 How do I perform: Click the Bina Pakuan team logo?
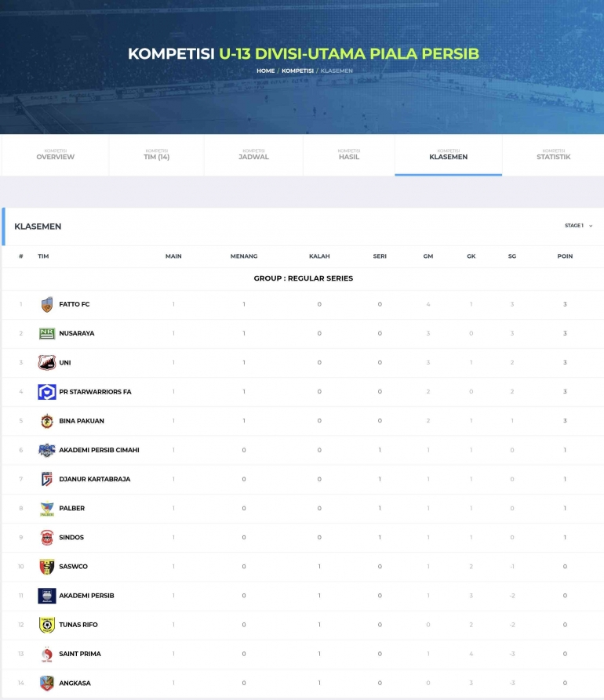click(x=47, y=421)
